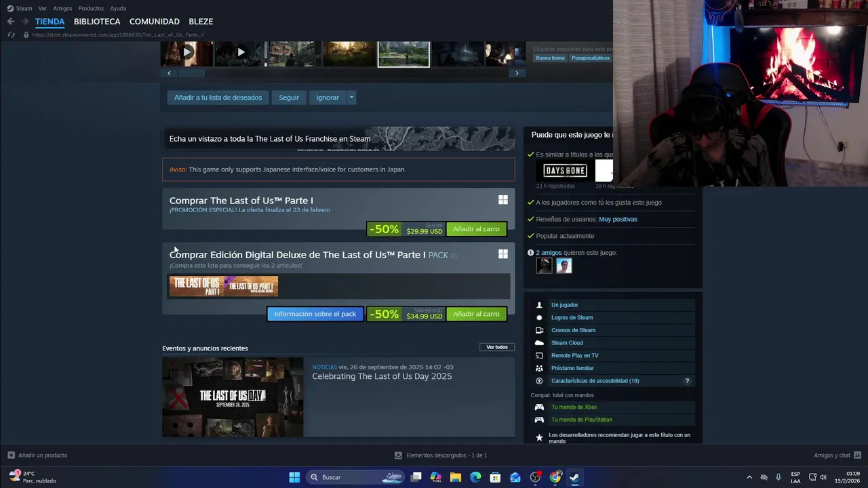
Task: Play the second trailer video thumbnail
Action: [x=241, y=54]
